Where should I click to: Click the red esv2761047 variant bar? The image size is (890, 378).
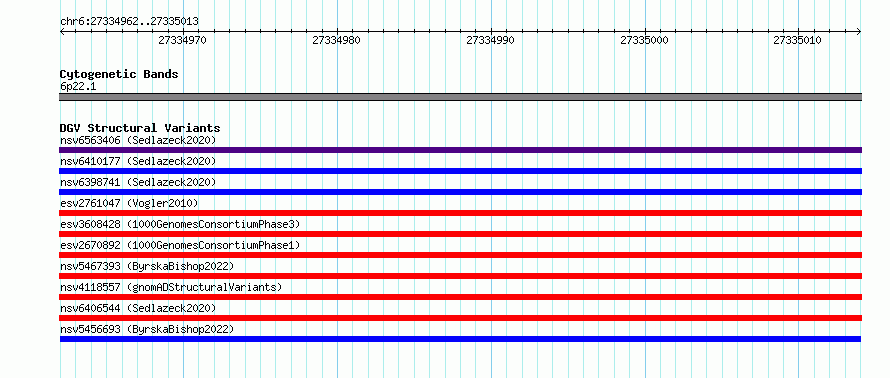tap(460, 213)
